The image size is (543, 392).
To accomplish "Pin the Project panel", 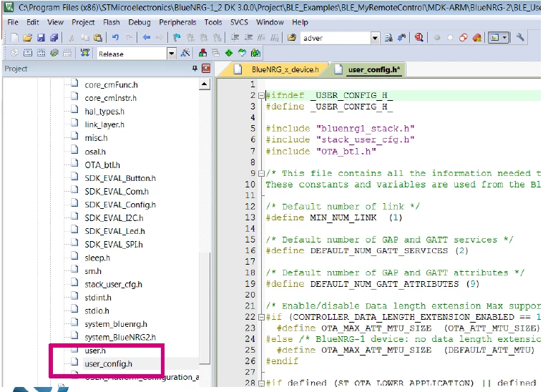I will [195, 69].
